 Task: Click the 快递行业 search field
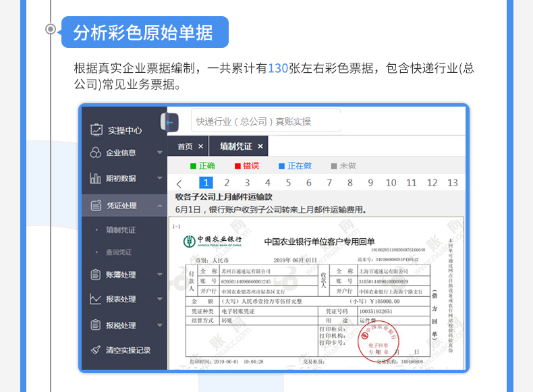click(266, 121)
